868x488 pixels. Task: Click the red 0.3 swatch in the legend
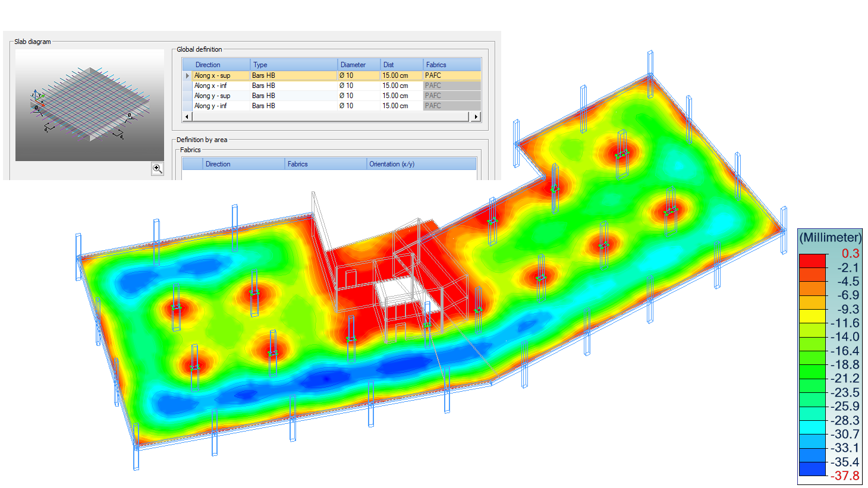coord(813,260)
